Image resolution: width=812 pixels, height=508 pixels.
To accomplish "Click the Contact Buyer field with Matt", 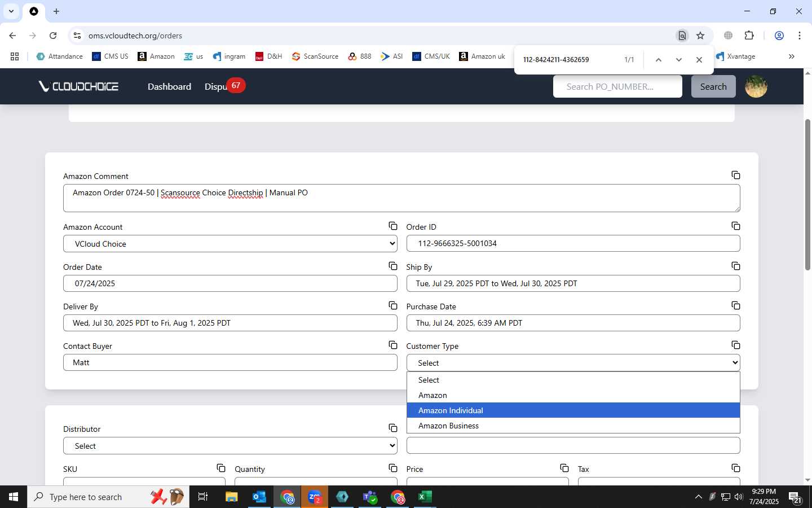I will 230,362.
